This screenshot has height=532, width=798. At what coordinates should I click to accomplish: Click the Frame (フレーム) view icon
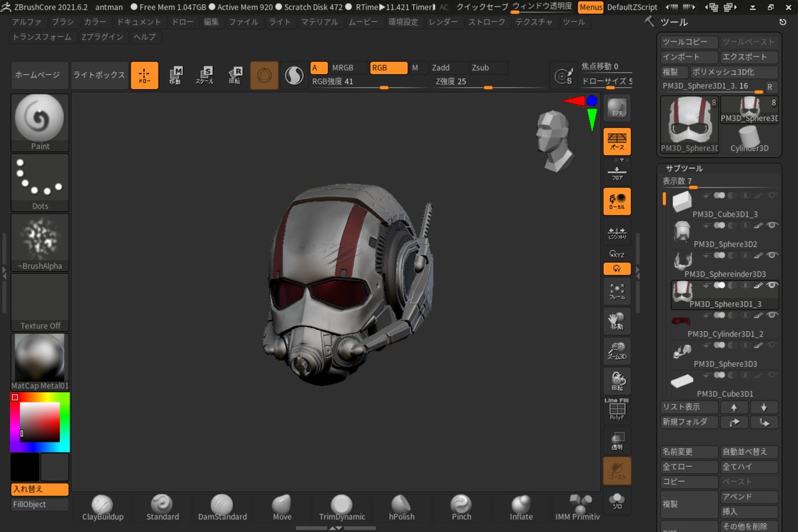(616, 291)
